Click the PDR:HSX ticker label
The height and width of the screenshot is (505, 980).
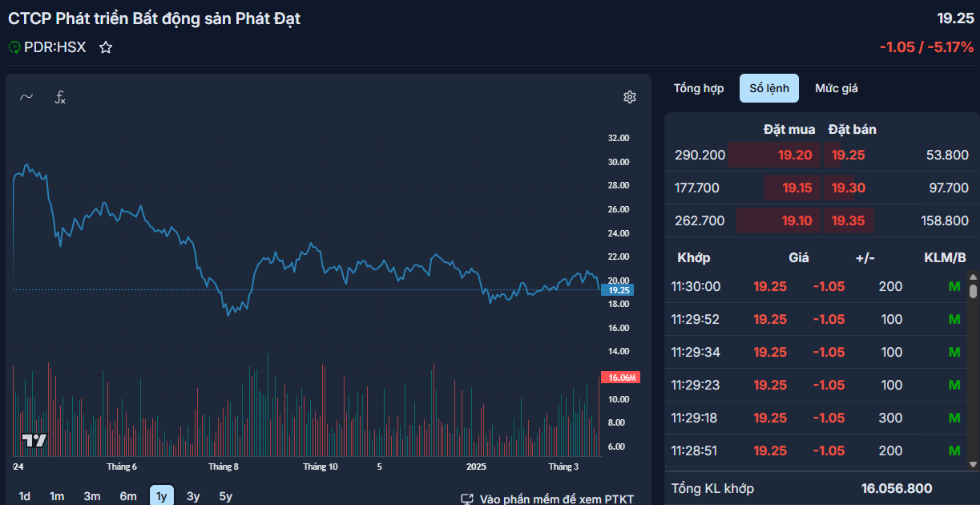(x=54, y=47)
